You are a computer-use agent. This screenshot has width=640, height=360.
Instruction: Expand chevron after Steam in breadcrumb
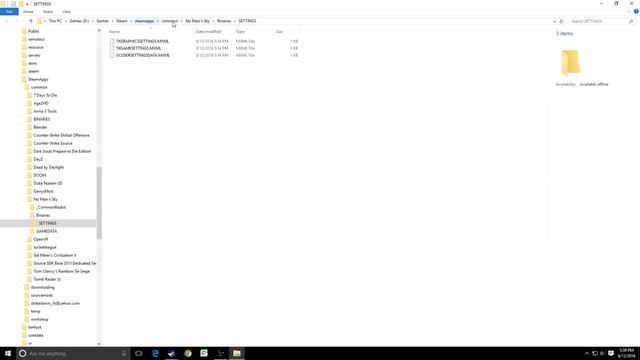pyautogui.click(x=131, y=21)
